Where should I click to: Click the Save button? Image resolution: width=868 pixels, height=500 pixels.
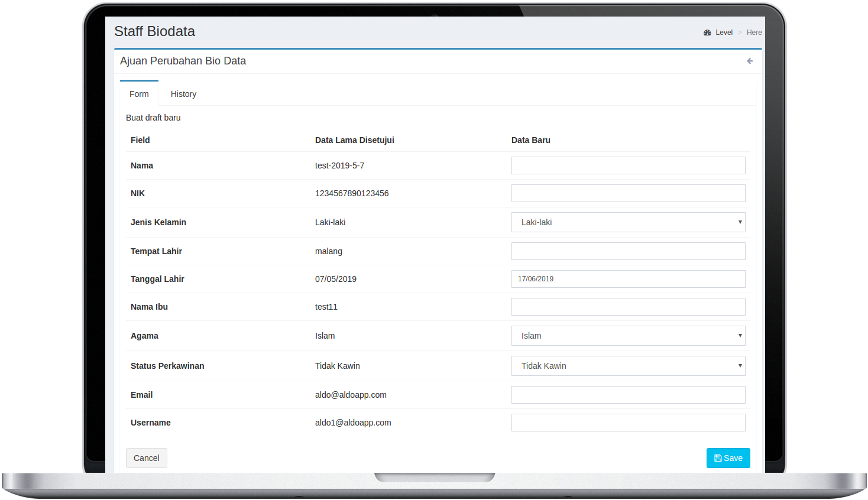click(728, 458)
